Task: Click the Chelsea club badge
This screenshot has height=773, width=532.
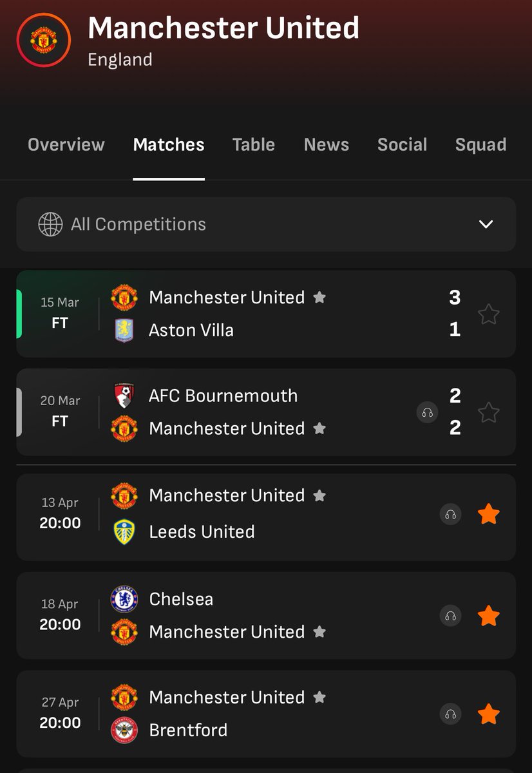Action: pos(124,599)
